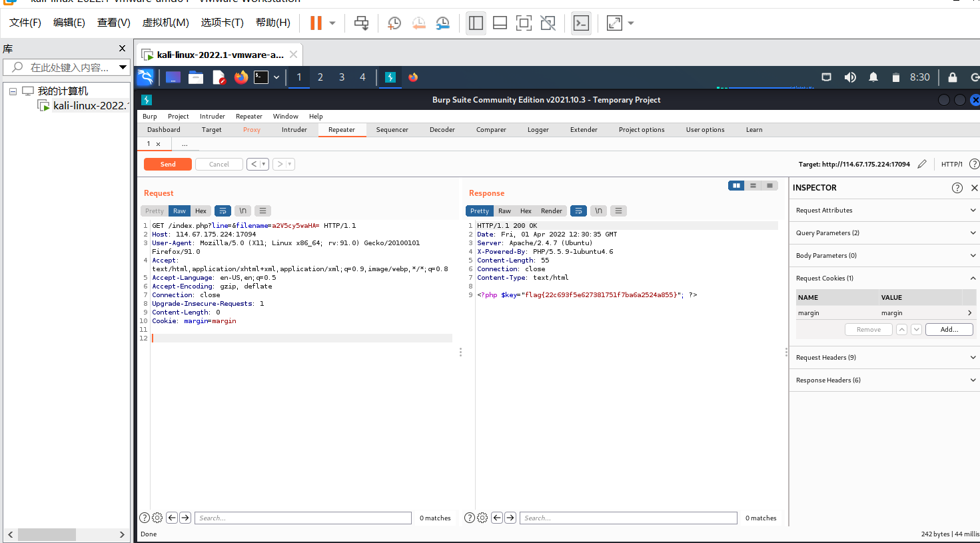Screen dimensions: 980x543
Task: Toggle response word wrap icon
Action: (578, 211)
